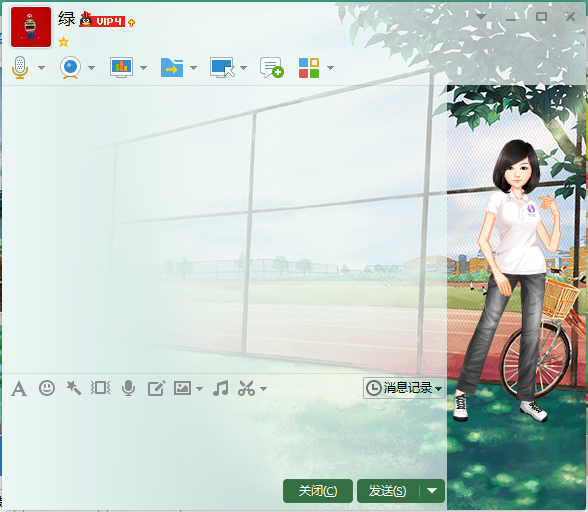The height and width of the screenshot is (512, 588).
Task: Expand send options arrow beside 发送
Action: (x=432, y=491)
